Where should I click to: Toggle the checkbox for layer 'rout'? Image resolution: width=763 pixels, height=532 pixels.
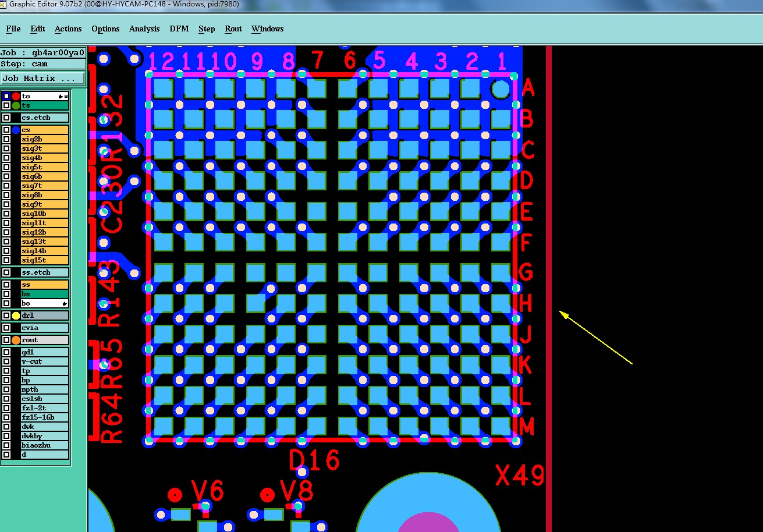[x=6, y=340]
